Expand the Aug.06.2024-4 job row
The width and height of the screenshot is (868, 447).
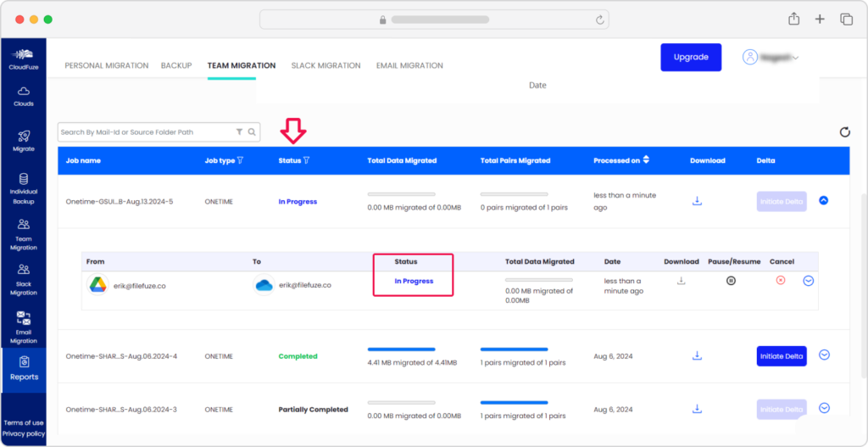click(x=824, y=355)
